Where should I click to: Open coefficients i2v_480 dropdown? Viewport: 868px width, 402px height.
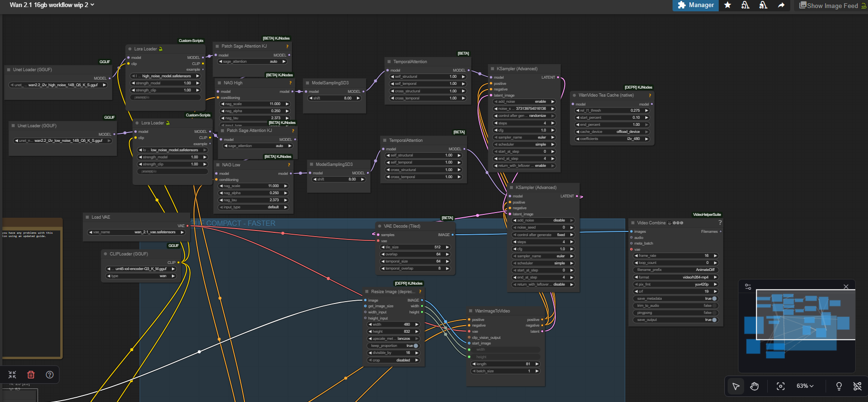(612, 139)
